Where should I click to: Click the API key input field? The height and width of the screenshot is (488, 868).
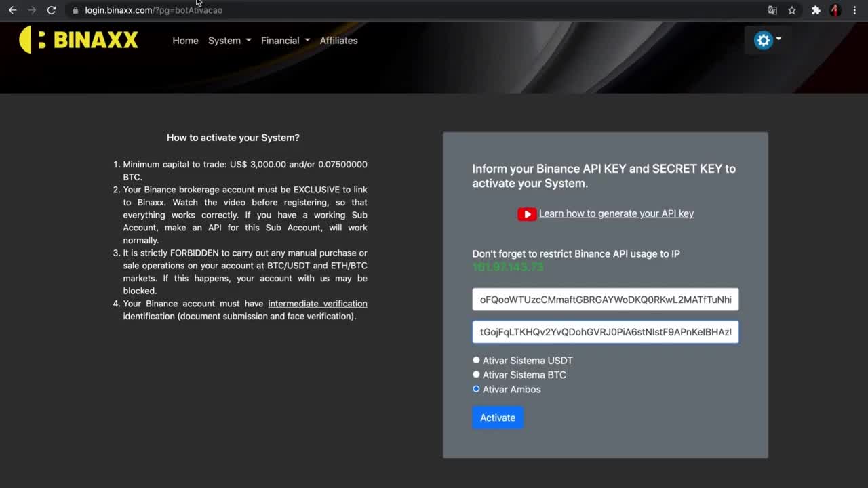pyautogui.click(x=606, y=299)
